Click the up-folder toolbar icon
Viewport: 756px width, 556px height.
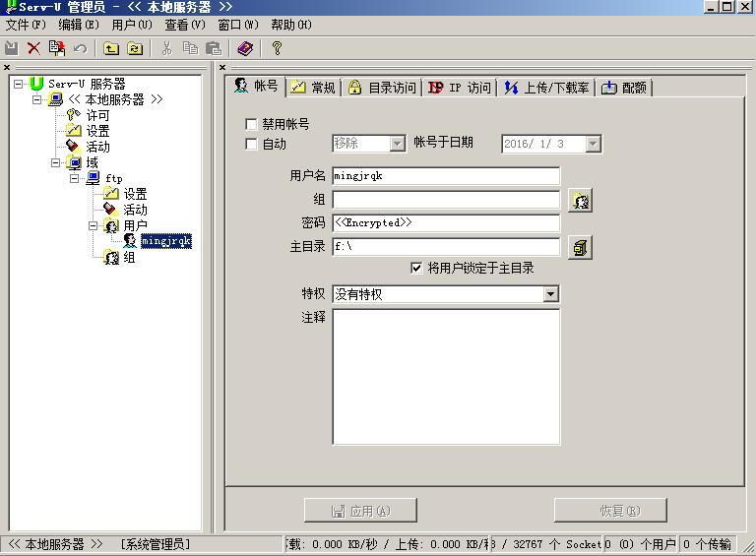point(111,48)
